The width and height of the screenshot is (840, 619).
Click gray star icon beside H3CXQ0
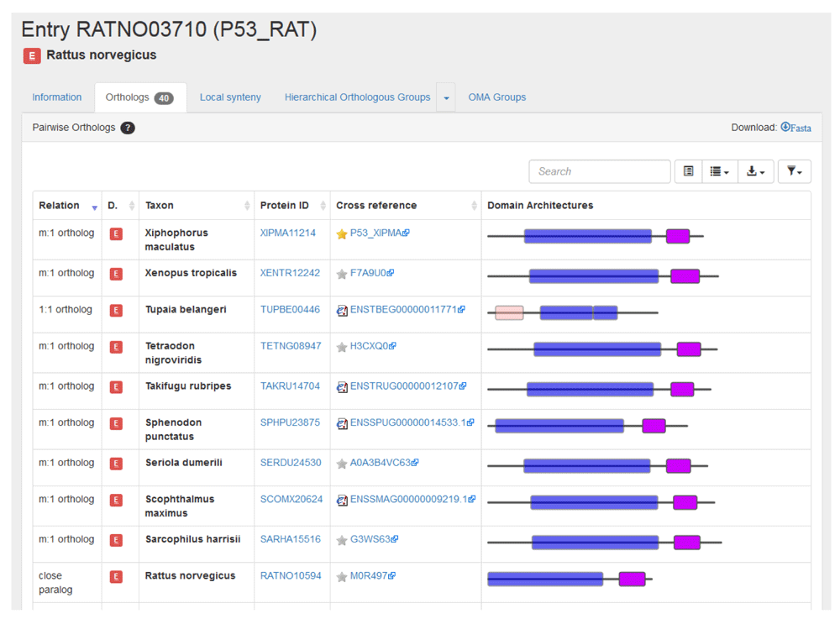click(342, 347)
